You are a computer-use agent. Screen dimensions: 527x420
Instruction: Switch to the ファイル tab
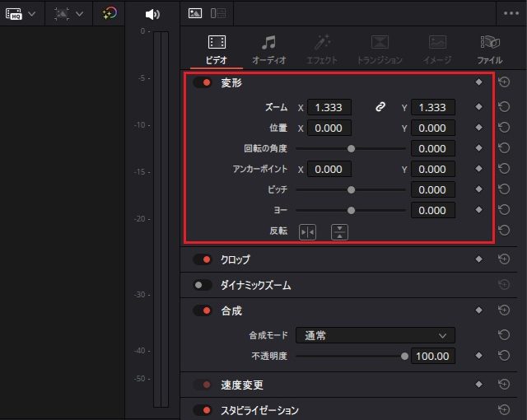click(x=490, y=50)
